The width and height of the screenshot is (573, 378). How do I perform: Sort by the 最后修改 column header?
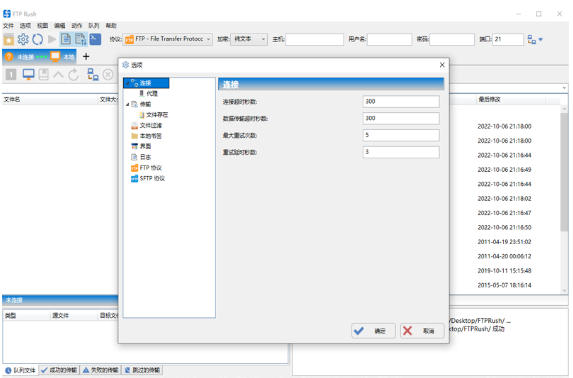[x=489, y=99]
